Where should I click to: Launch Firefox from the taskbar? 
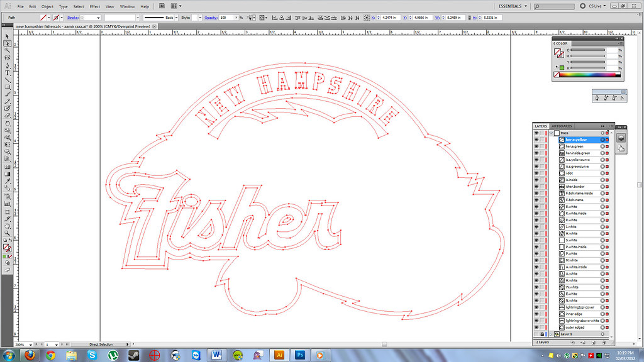coord(30,355)
